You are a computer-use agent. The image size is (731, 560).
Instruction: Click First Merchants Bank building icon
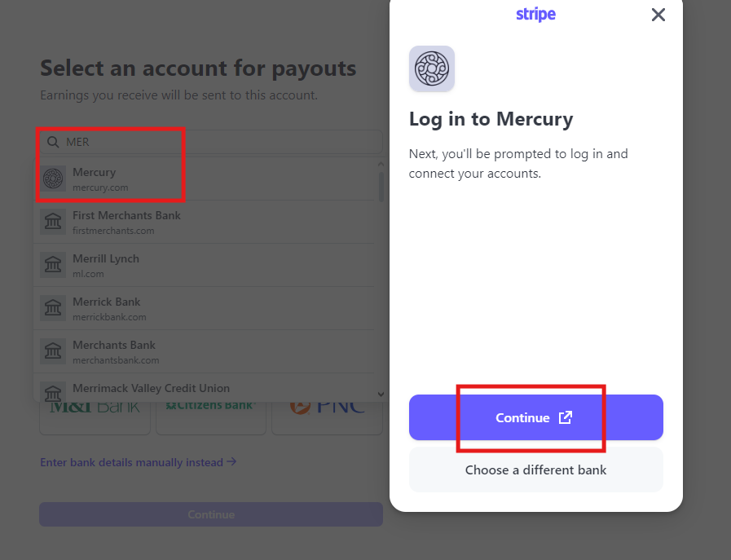click(54, 222)
